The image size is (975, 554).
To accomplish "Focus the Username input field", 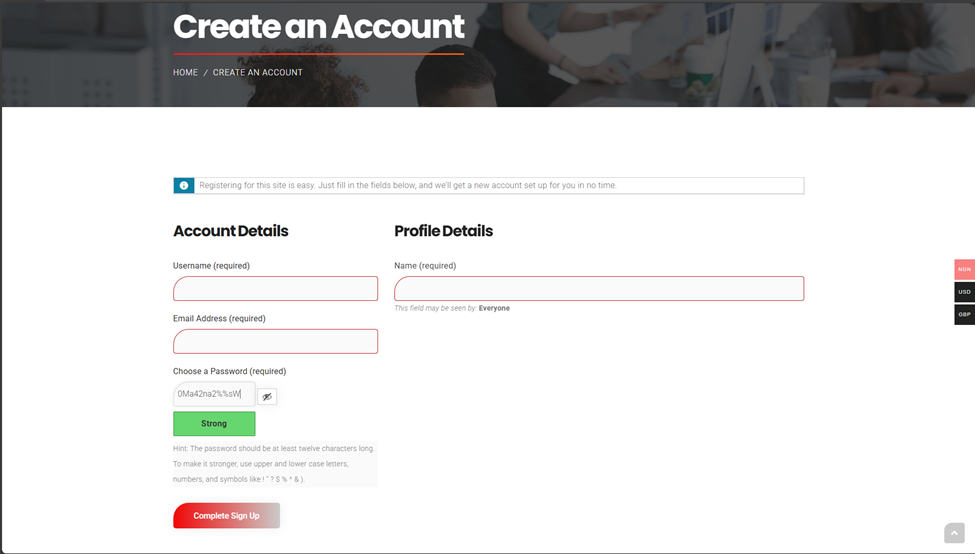I will pyautogui.click(x=275, y=289).
